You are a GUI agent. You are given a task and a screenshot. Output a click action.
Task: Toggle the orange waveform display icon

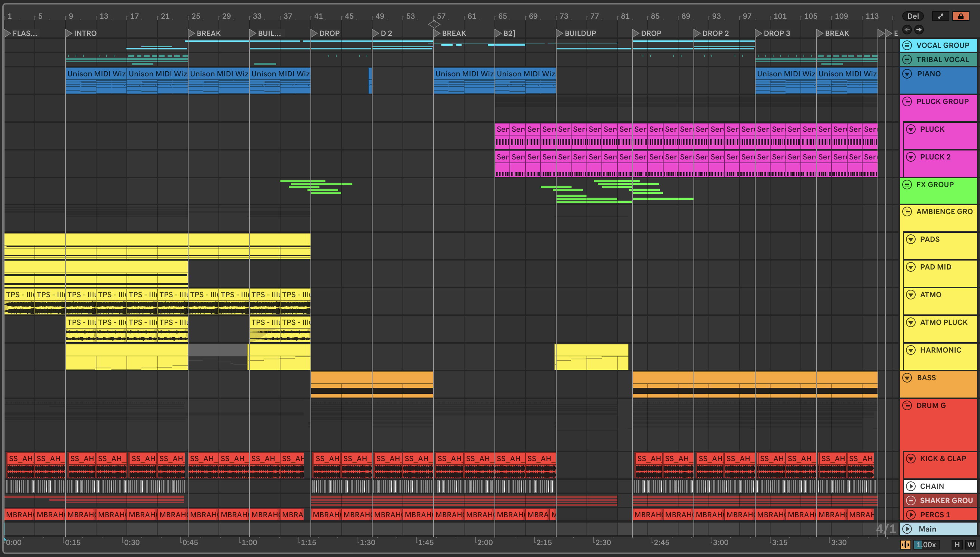click(x=906, y=544)
